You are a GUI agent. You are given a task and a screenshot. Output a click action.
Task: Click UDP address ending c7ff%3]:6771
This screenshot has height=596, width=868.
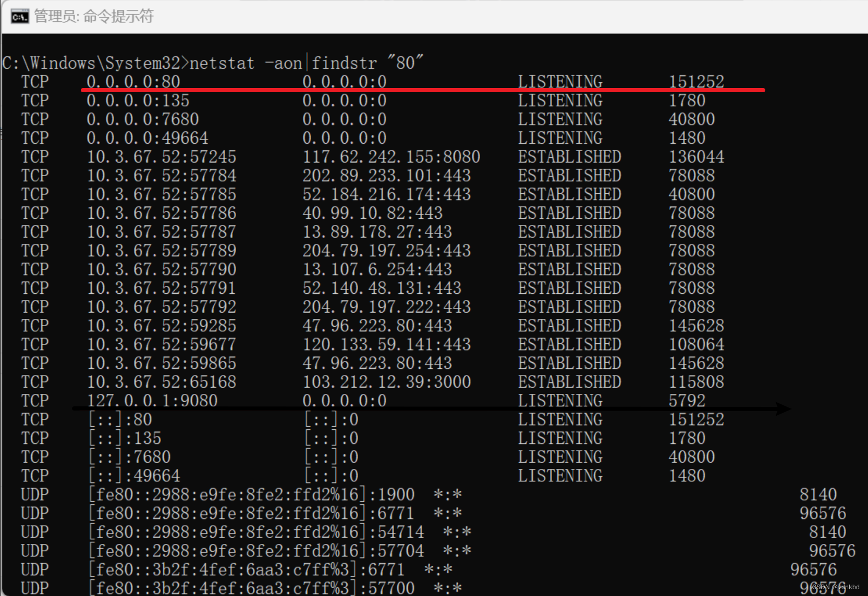click(x=247, y=569)
